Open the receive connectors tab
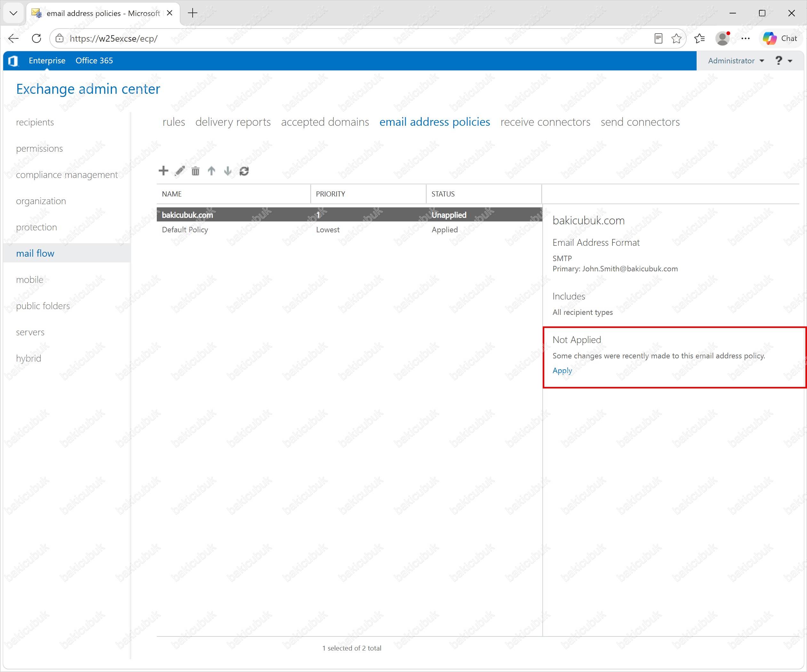This screenshot has width=807, height=672. (545, 122)
